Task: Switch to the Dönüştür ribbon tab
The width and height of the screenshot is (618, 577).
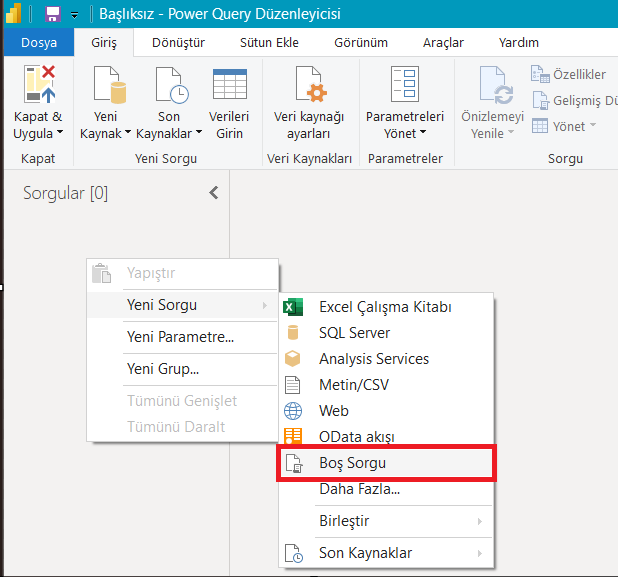Action: (178, 43)
